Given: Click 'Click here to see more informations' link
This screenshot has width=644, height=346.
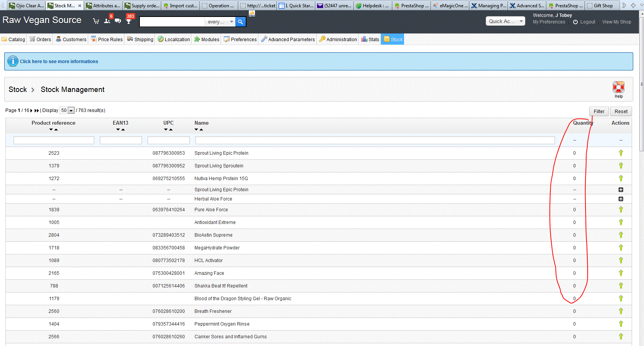Looking at the screenshot, I should (59, 61).
